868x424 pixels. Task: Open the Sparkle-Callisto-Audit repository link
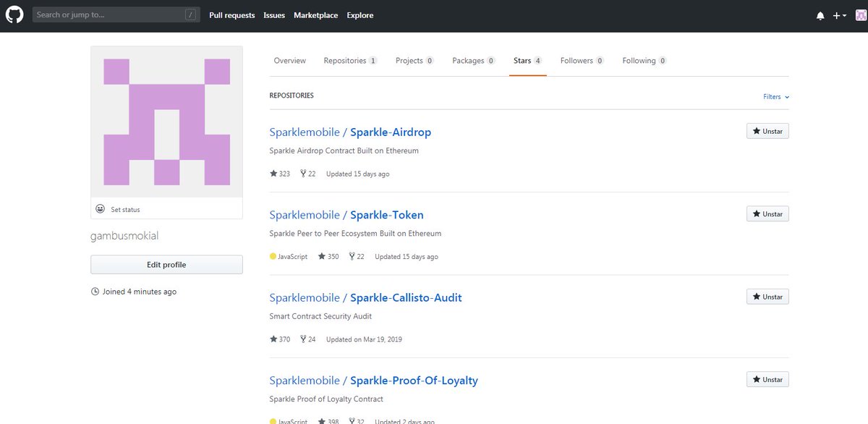click(x=406, y=298)
